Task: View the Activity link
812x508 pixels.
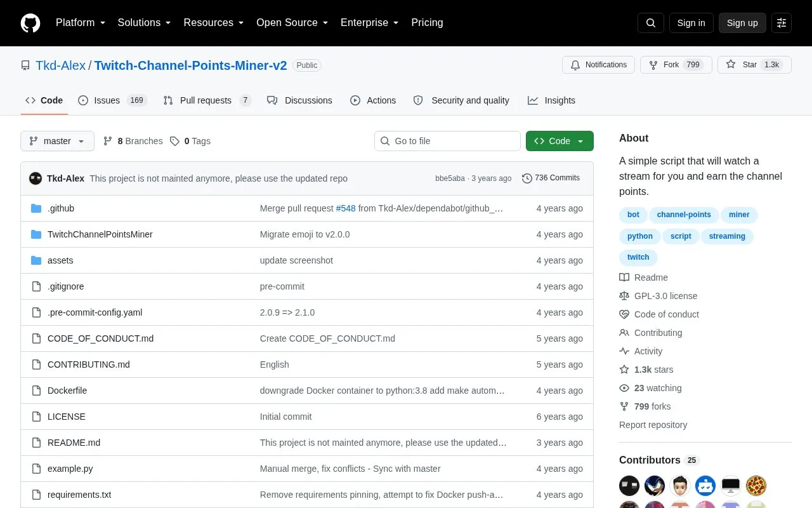Action: coord(641,351)
